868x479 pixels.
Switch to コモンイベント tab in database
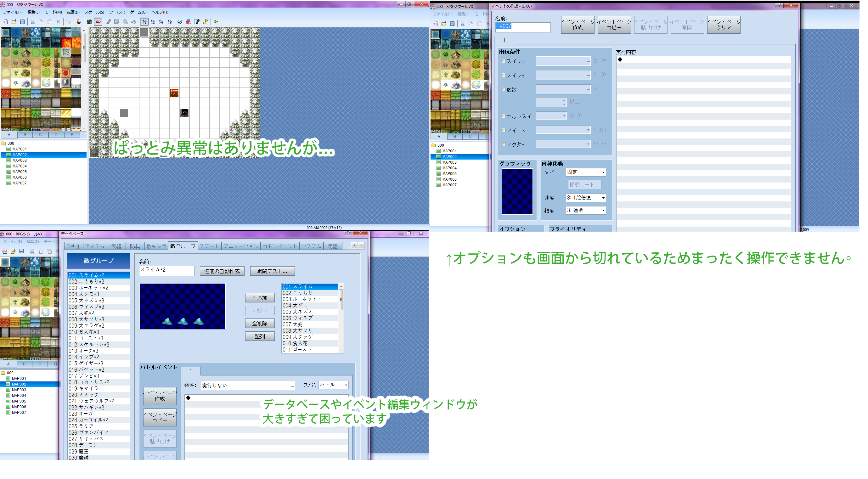coord(279,246)
